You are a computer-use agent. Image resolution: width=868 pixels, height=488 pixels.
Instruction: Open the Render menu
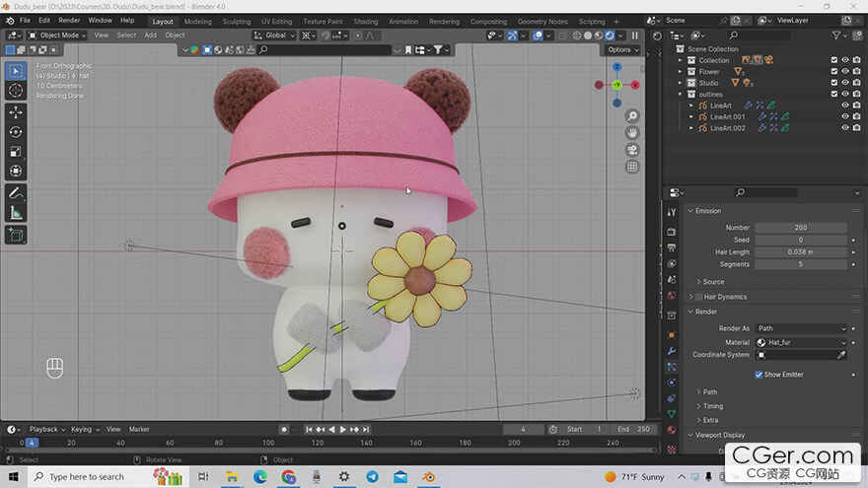(69, 21)
